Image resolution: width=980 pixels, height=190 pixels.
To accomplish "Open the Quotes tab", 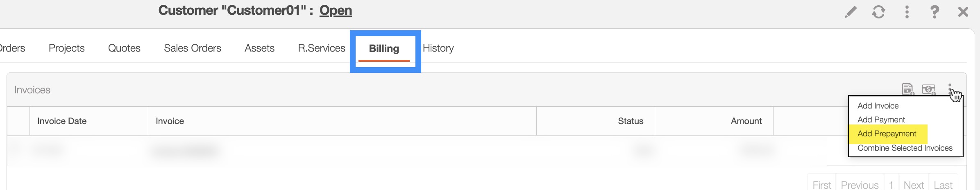I will pos(124,48).
